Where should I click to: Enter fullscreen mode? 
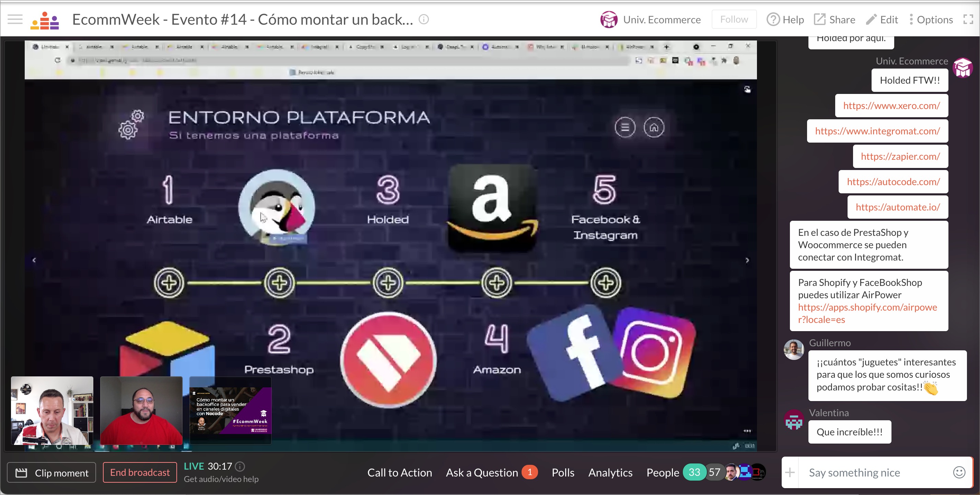[x=968, y=20]
